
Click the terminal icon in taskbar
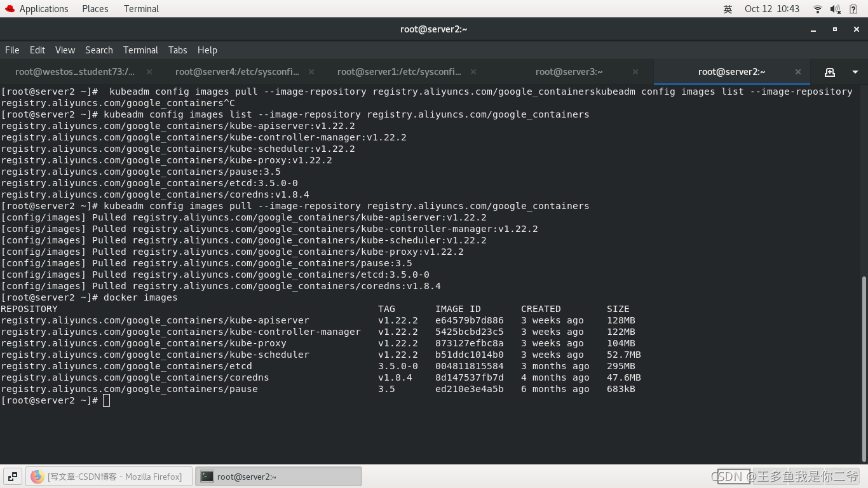tap(207, 477)
